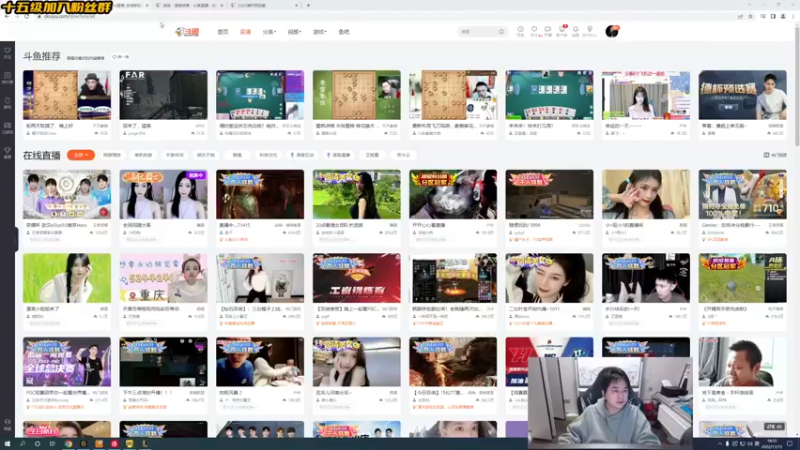Open the orange 全部 filter dropdown
This screenshot has height=450, width=800.
pyautogui.click(x=81, y=155)
